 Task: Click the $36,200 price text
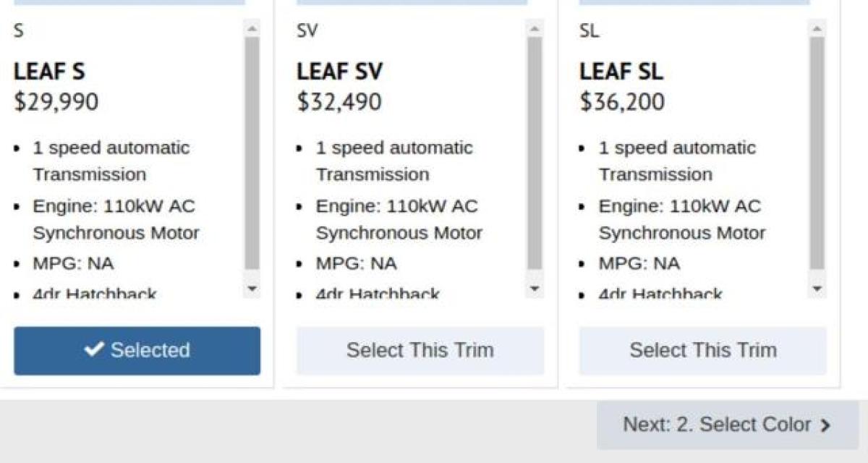coord(621,102)
